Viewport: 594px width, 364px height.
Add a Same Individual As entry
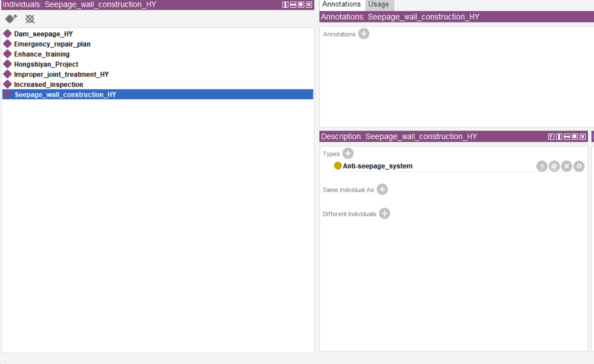point(382,190)
